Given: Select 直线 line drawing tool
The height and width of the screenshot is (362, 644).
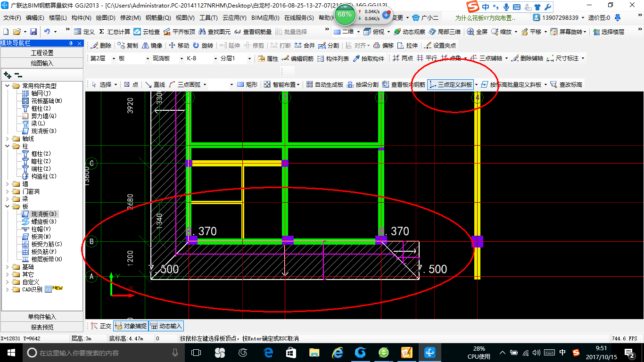Looking at the screenshot, I should tap(155, 84).
